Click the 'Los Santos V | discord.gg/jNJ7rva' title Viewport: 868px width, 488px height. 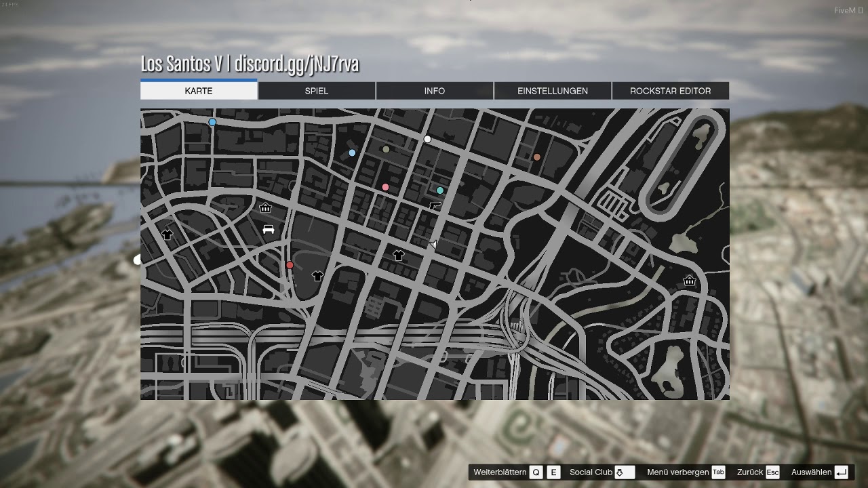tap(250, 64)
